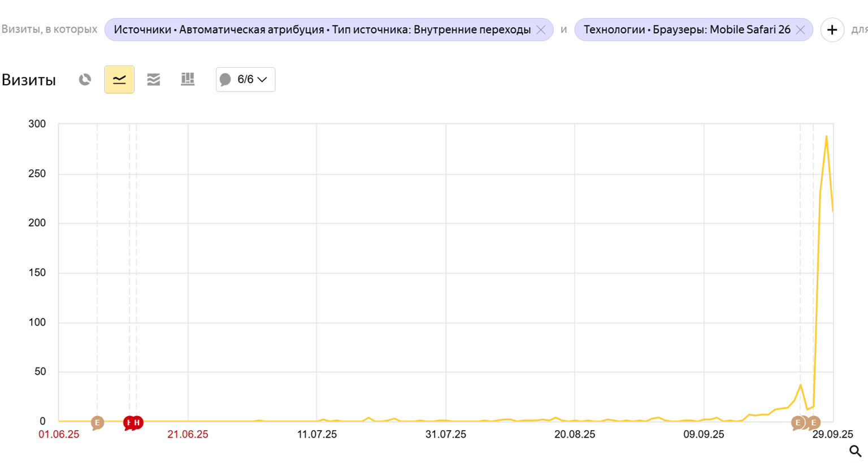The width and height of the screenshot is (868, 463).
Task: Select the line chart view
Action: 119,80
